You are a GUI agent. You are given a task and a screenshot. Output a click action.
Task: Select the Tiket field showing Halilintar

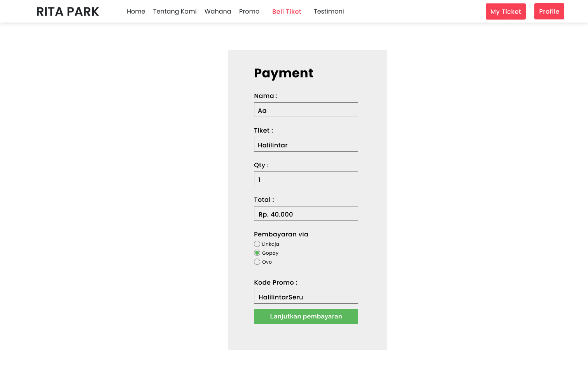tap(306, 144)
